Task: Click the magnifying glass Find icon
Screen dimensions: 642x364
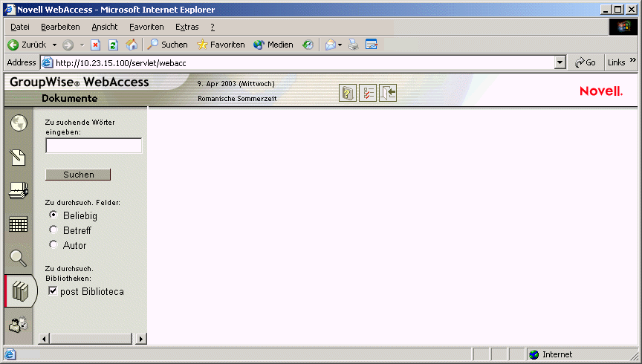Action: (x=18, y=258)
